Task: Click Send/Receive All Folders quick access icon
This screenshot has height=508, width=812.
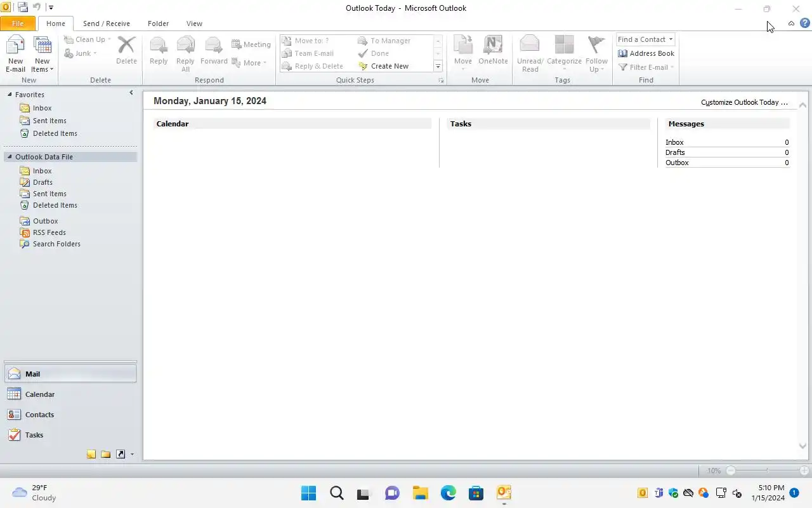Action: (x=22, y=8)
